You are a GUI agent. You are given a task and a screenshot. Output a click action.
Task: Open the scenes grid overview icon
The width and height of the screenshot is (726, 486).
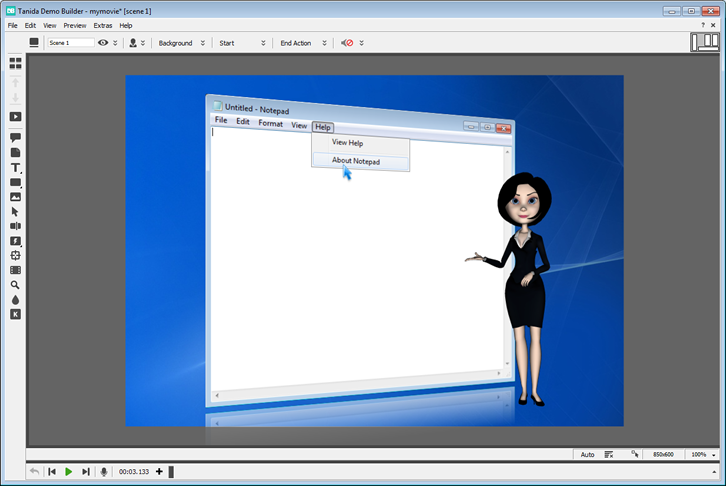click(x=15, y=63)
